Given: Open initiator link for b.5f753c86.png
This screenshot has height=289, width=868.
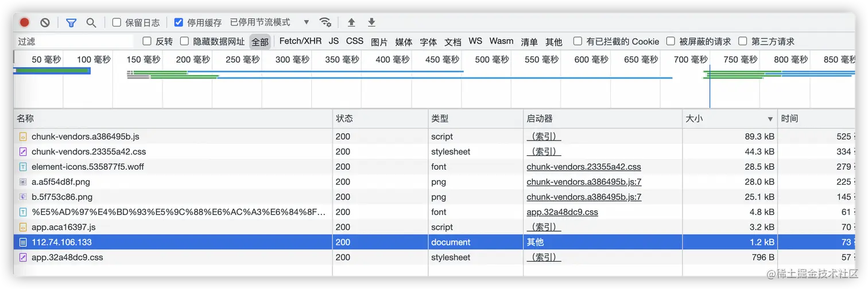Looking at the screenshot, I should point(584,197).
